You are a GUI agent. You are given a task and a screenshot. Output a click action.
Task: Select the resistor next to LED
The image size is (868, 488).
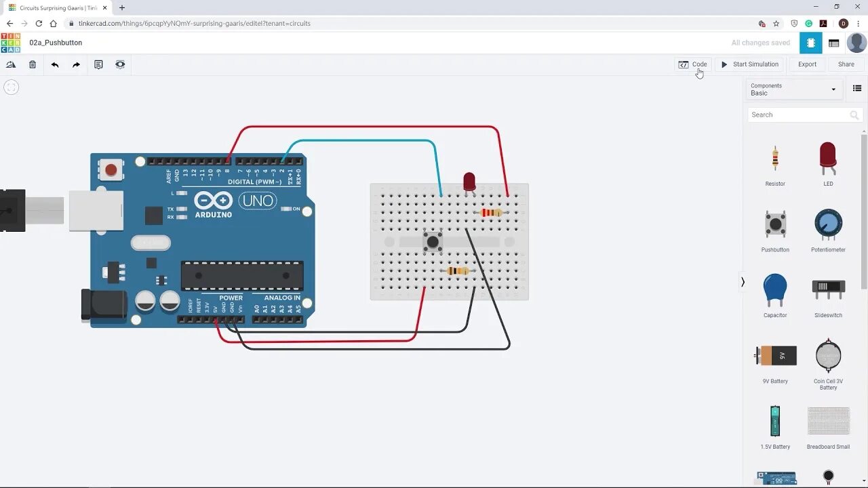[492, 213]
